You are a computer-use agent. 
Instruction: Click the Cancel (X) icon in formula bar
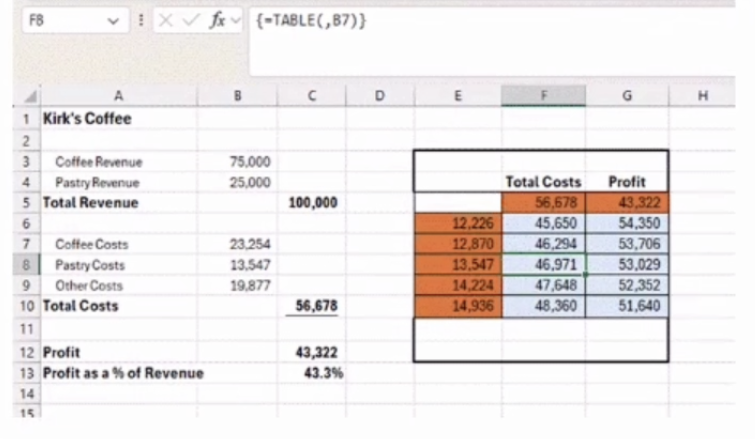click(x=166, y=21)
